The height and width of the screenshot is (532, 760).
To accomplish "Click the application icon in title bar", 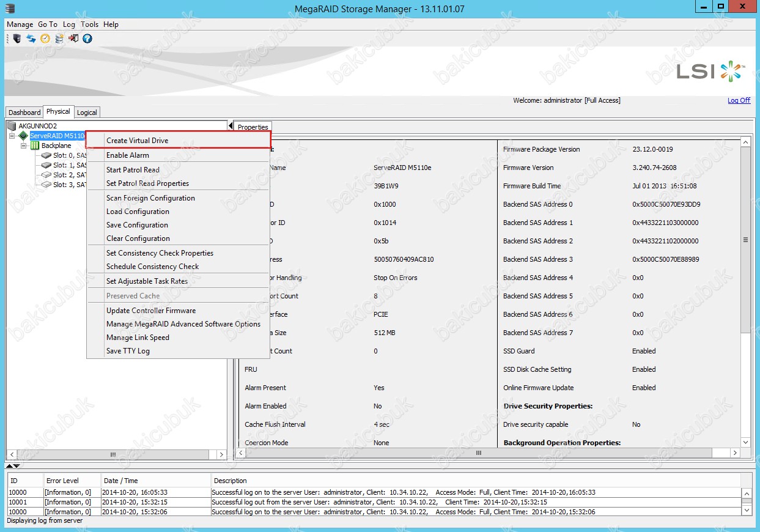I will point(9,8).
